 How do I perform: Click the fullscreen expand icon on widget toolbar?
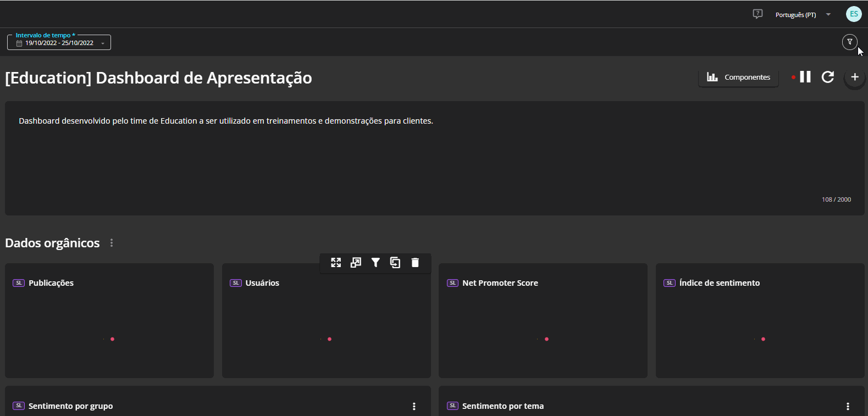click(x=336, y=263)
